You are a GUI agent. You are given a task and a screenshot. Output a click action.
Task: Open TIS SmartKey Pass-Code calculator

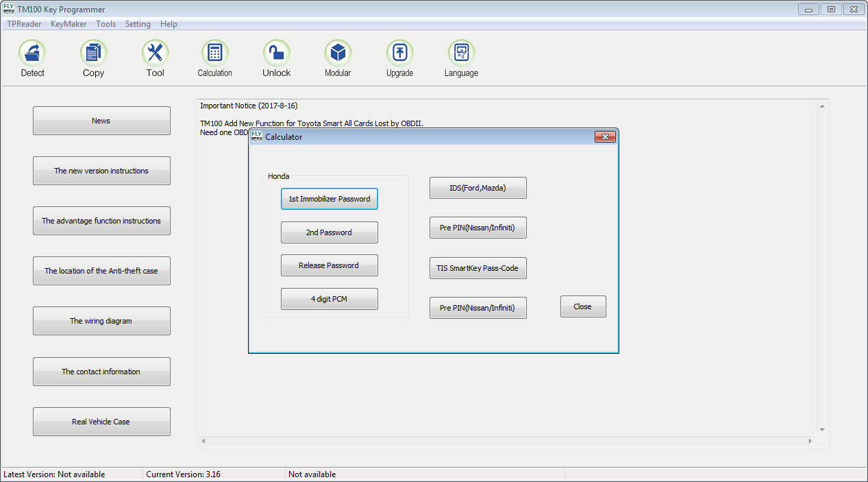point(478,268)
